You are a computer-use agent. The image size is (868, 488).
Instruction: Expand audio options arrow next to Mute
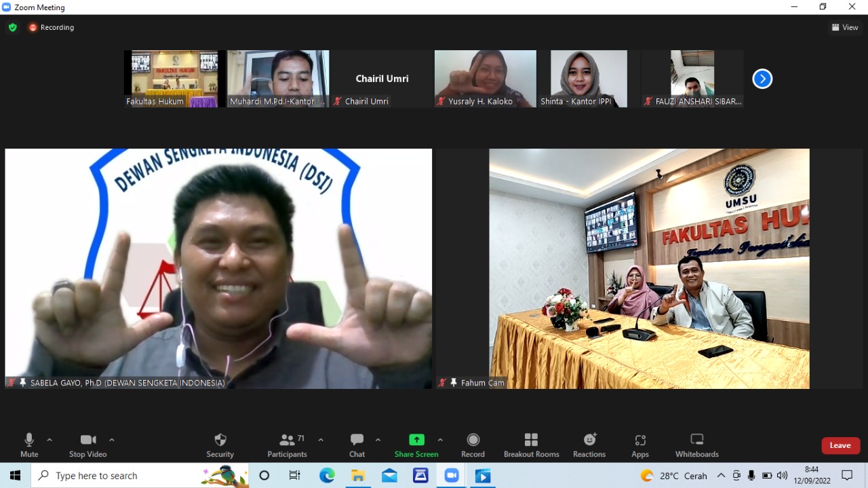click(x=50, y=440)
